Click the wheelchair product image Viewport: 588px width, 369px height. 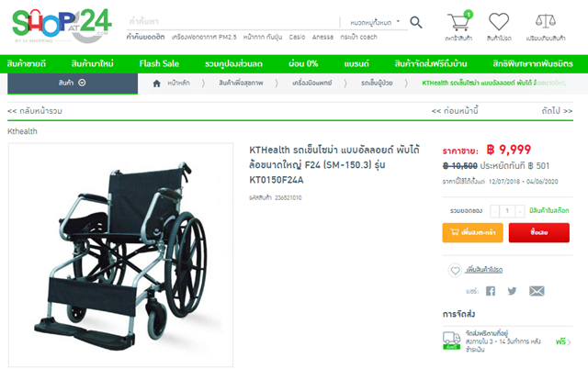tap(120, 255)
